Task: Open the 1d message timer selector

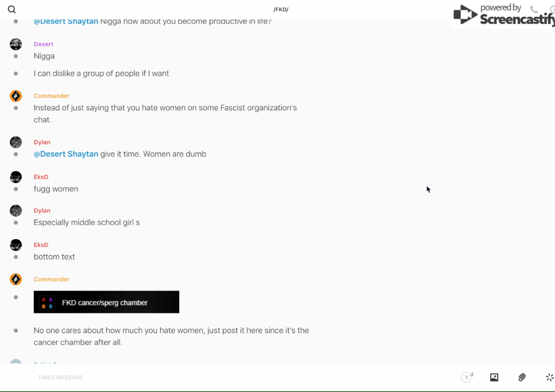Action: pos(467,377)
